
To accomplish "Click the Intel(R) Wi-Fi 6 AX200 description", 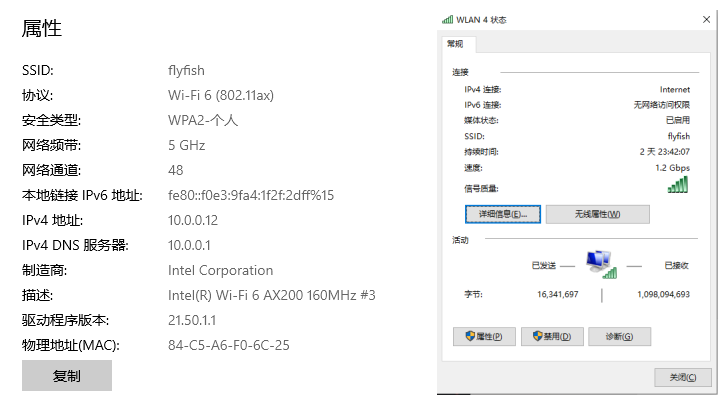I will pyautogui.click(x=272, y=296).
